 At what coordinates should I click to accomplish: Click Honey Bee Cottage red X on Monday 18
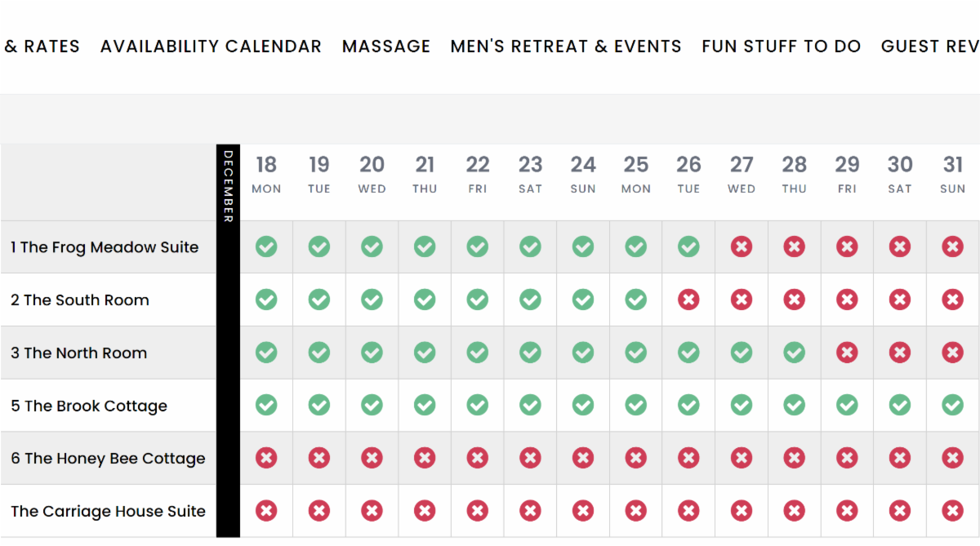pyautogui.click(x=266, y=458)
